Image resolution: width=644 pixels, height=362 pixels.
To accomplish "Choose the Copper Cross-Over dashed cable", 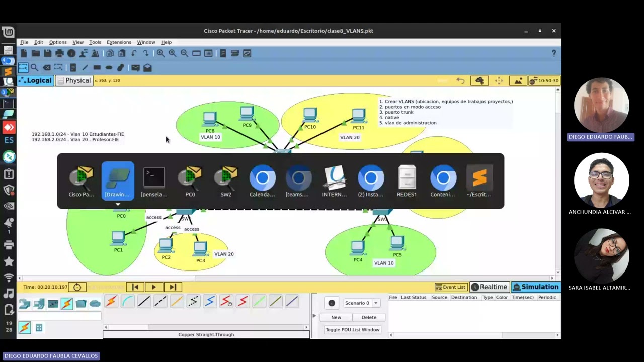I will click(x=160, y=302).
